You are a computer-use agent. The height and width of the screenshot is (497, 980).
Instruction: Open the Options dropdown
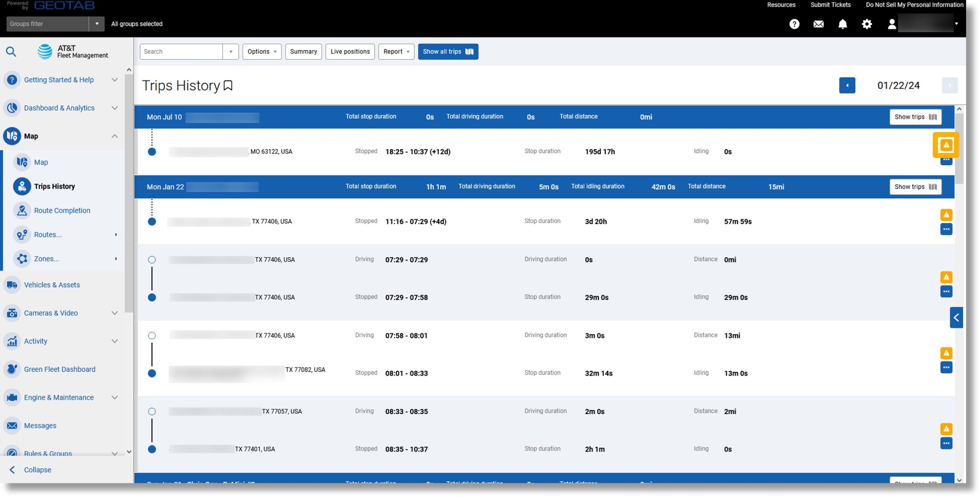262,52
